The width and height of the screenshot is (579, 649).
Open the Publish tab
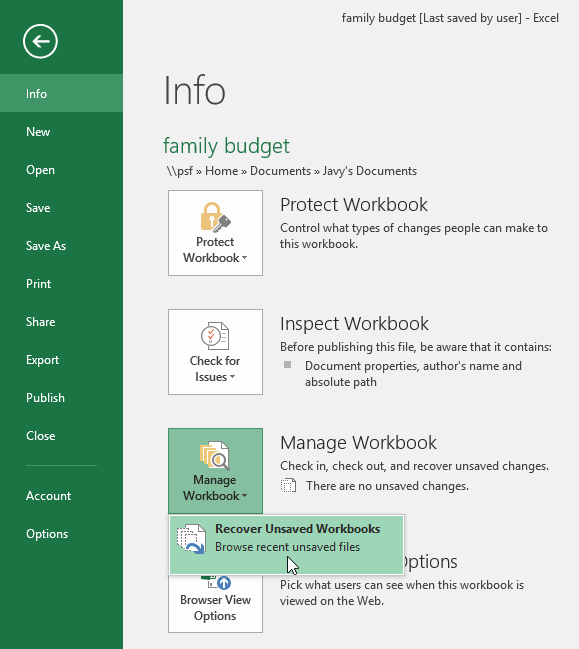(x=61, y=398)
